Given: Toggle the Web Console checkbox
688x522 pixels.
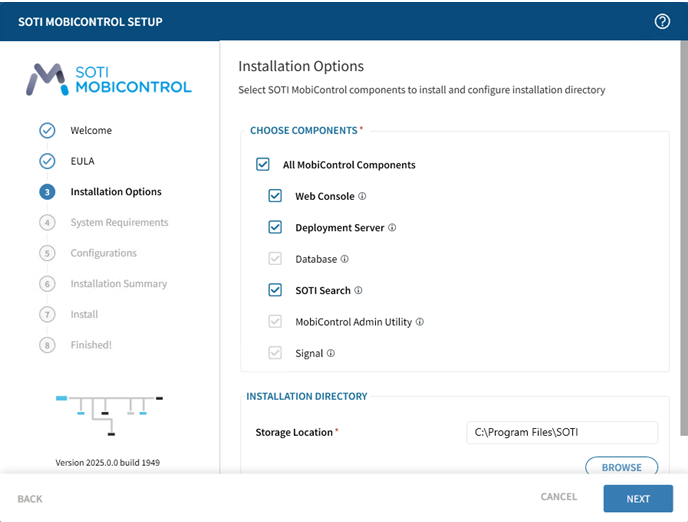Looking at the screenshot, I should [x=276, y=196].
